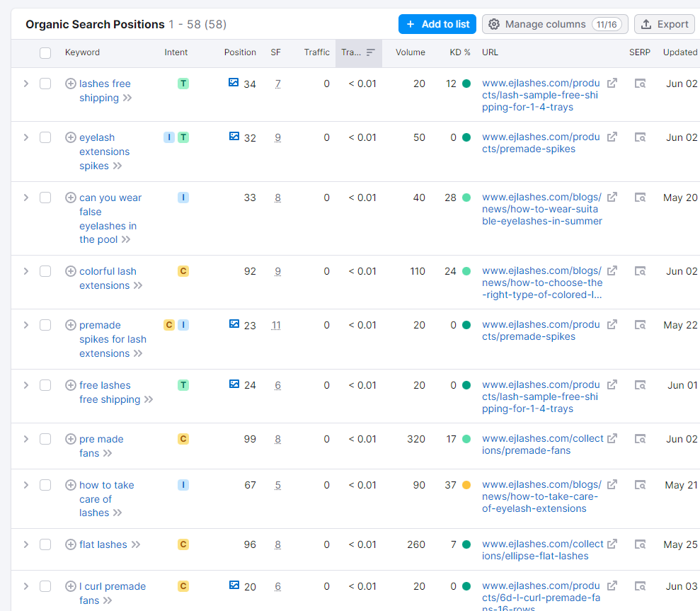Expand the lashes free shipping row
Screen dimensions: 700x611
point(26,84)
